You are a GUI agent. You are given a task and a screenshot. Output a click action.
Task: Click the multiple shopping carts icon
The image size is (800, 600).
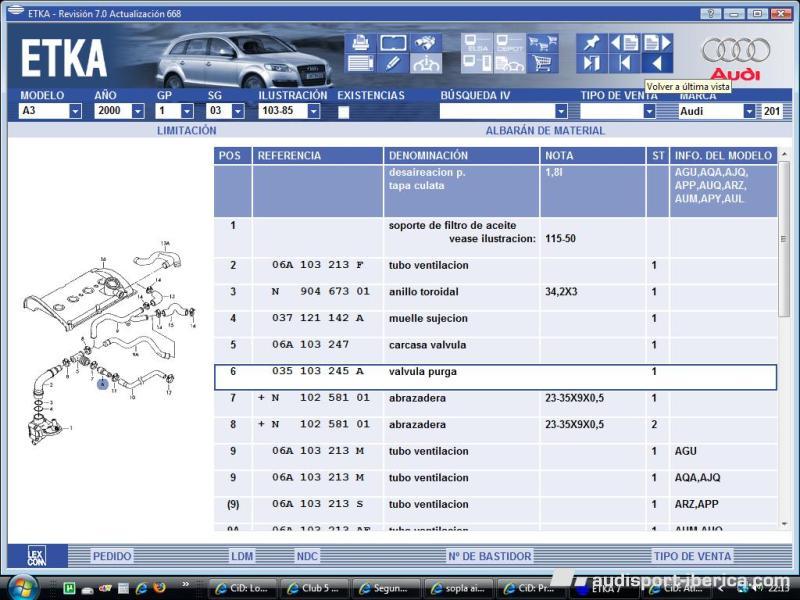[542, 43]
